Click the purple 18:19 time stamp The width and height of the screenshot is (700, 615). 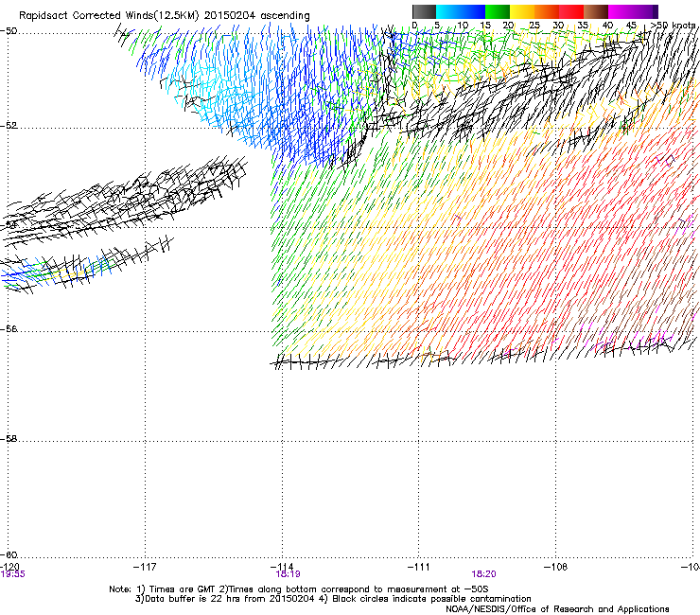coord(288,574)
